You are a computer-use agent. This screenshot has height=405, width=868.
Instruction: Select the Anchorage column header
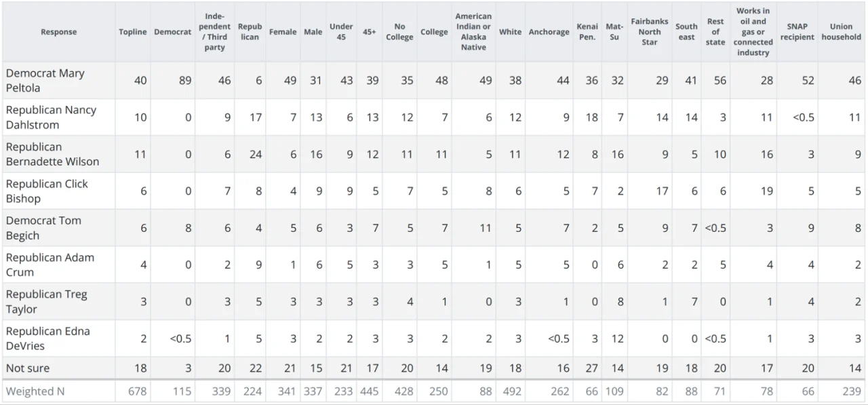pyautogui.click(x=549, y=32)
